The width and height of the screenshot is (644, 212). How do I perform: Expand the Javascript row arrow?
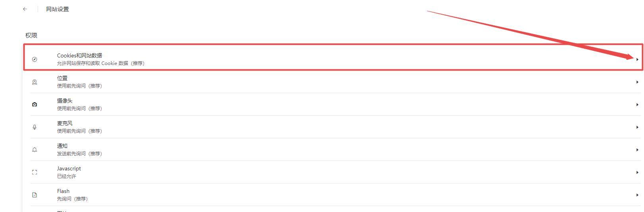(x=637, y=172)
